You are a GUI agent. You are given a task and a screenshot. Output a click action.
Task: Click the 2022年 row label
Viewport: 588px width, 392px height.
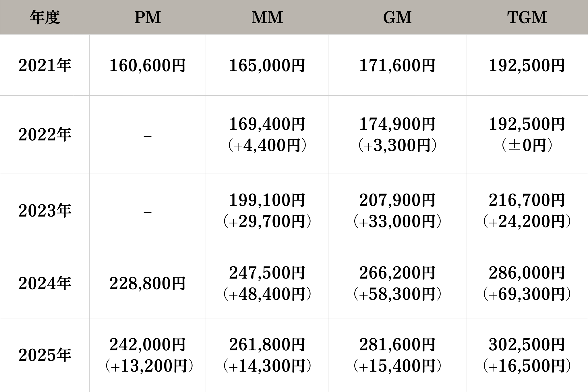(x=45, y=134)
